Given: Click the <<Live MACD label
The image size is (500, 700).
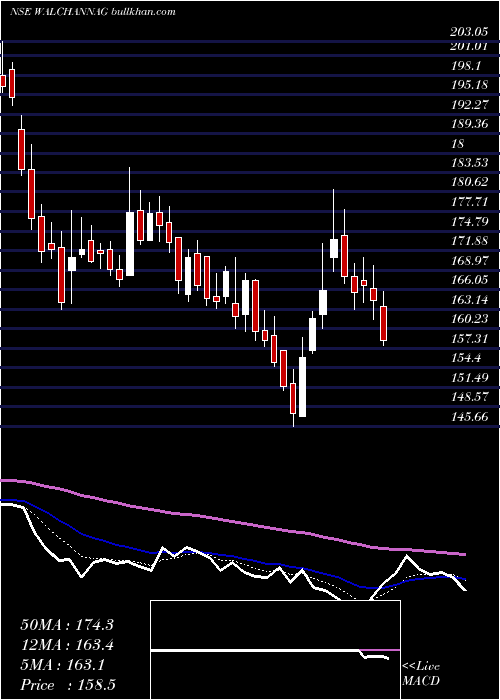Looking at the screenshot, I should point(421,674).
